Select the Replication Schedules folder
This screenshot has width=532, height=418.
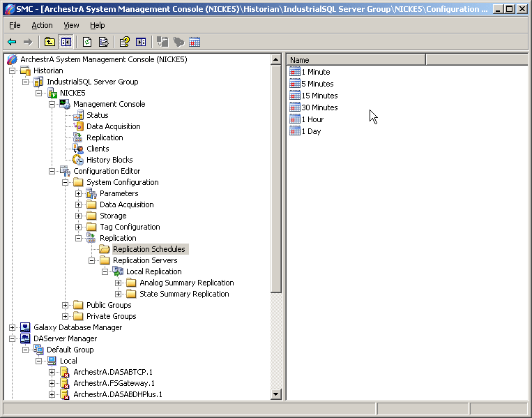pos(149,249)
